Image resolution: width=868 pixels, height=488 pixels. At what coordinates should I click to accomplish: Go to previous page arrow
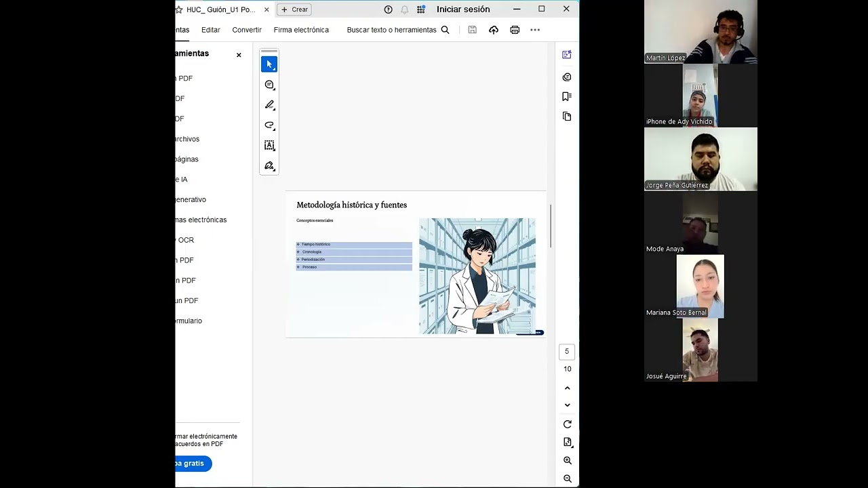[568, 388]
